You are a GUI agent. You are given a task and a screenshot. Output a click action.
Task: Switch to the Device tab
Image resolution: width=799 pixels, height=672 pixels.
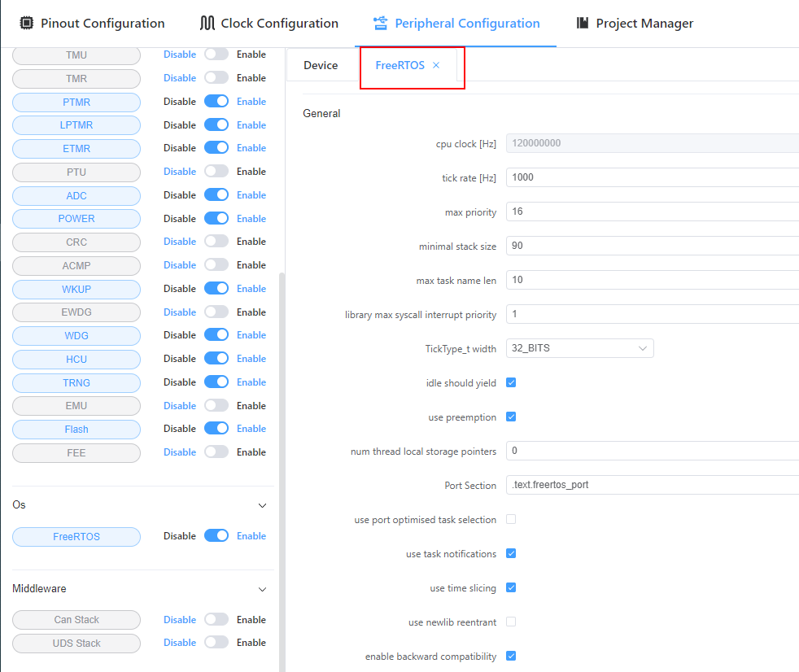[x=321, y=65]
